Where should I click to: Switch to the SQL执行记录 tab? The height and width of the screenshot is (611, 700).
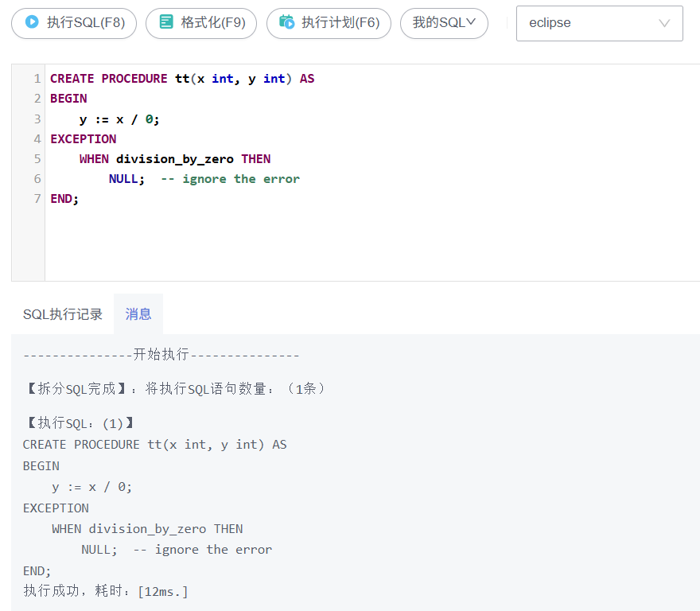pyautogui.click(x=63, y=314)
